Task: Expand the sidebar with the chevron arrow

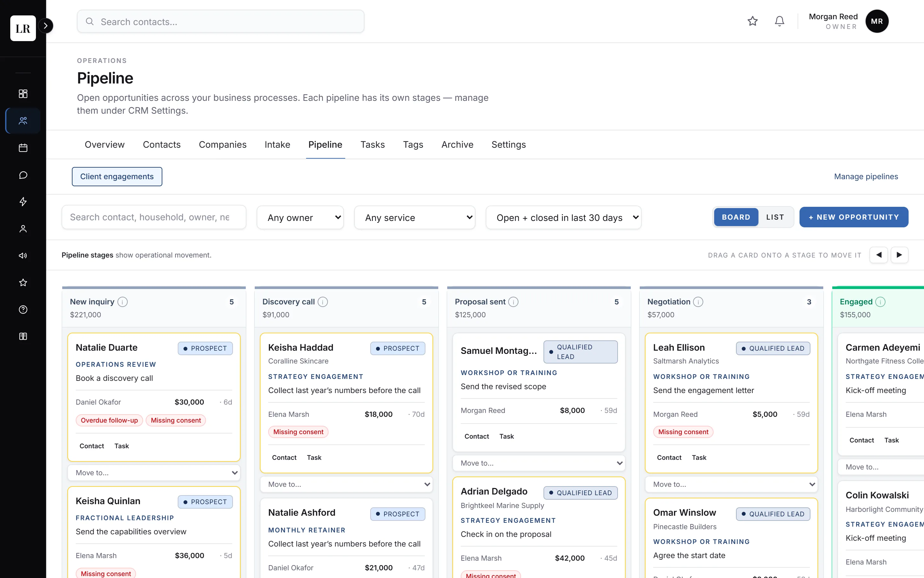Action: pyautogui.click(x=46, y=26)
